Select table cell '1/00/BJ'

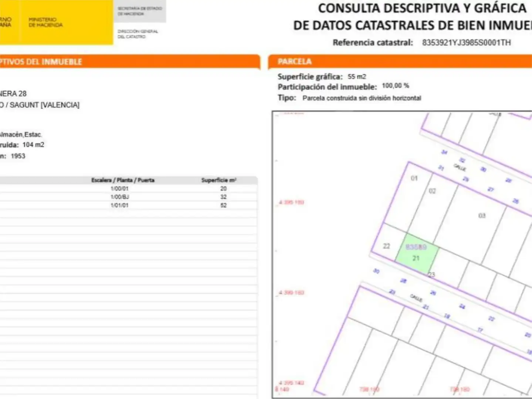point(119,197)
